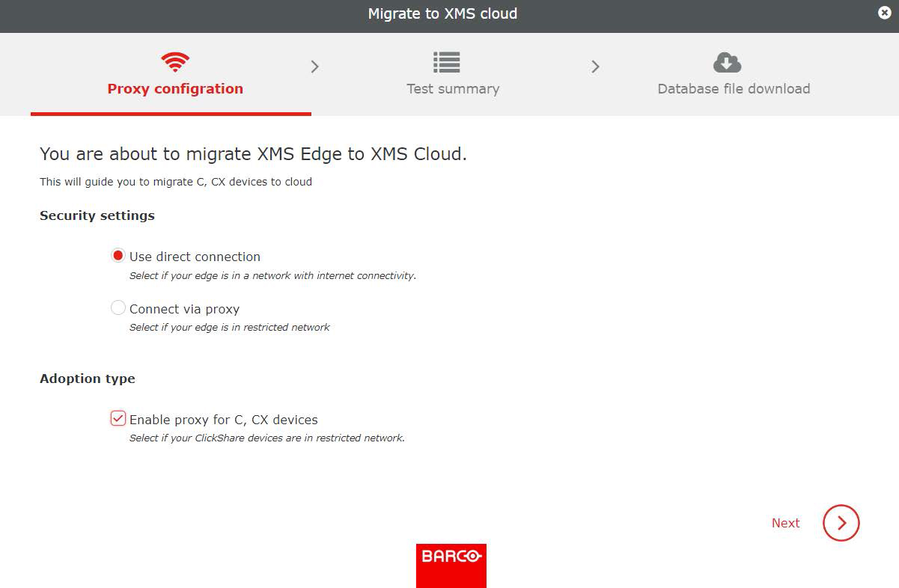
Task: Click the Migrate to XMS cloud title
Action: [442, 13]
